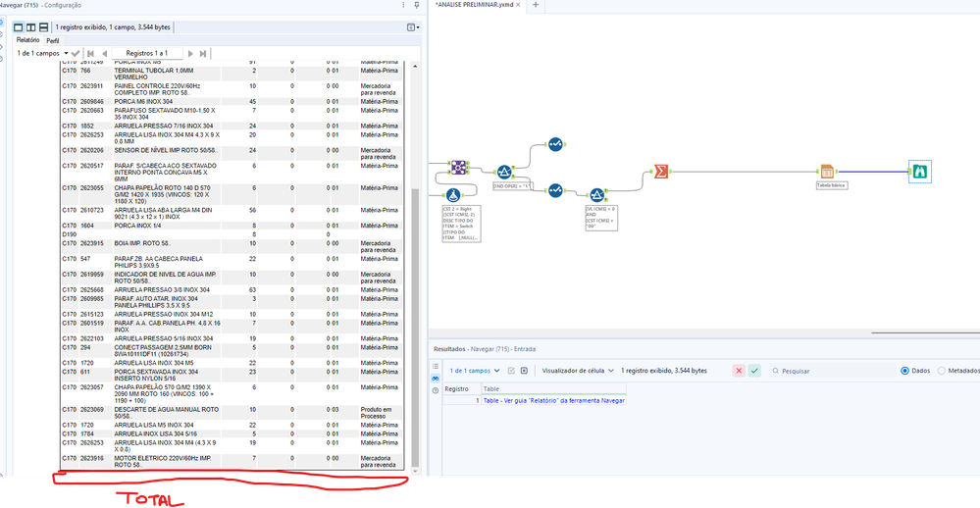Click the 'Registros 1 a 1' box
Screen dimensions: 980x508
pyautogui.click(x=147, y=54)
